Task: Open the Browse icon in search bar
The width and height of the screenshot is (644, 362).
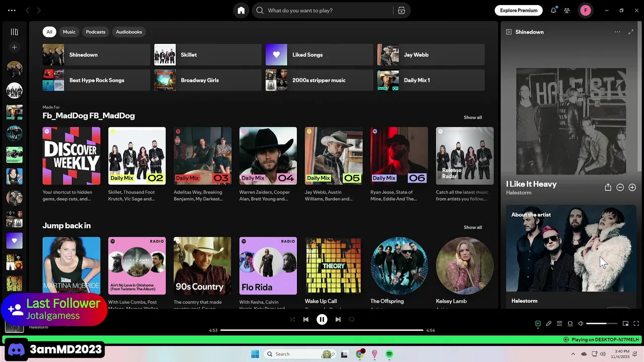Action: click(401, 11)
